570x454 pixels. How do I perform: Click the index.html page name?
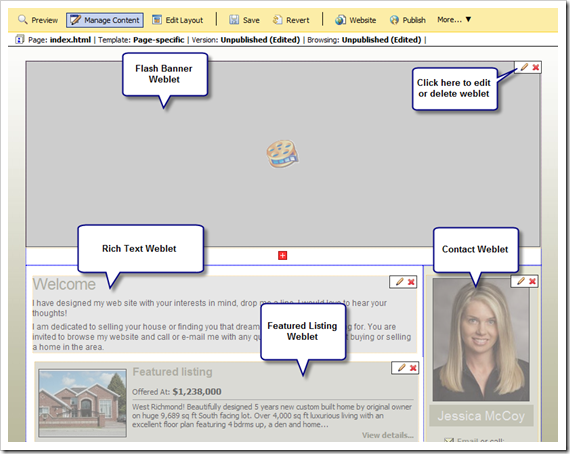click(70, 40)
